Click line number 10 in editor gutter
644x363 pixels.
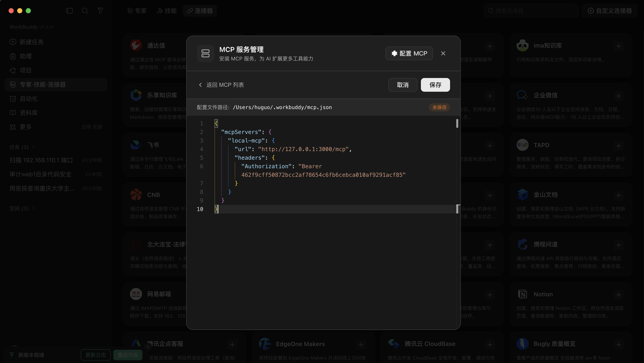(200, 209)
